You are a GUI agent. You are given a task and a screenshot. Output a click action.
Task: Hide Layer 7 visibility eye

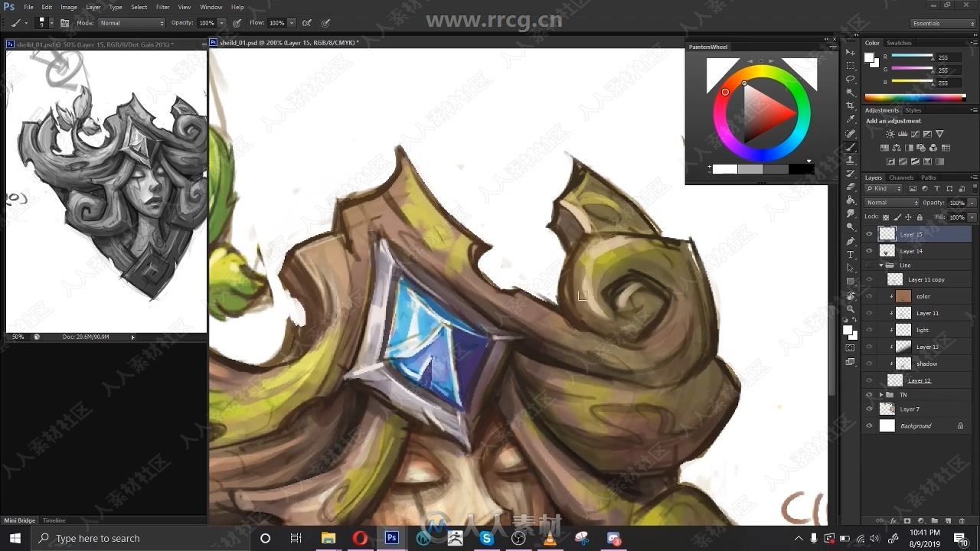869,409
